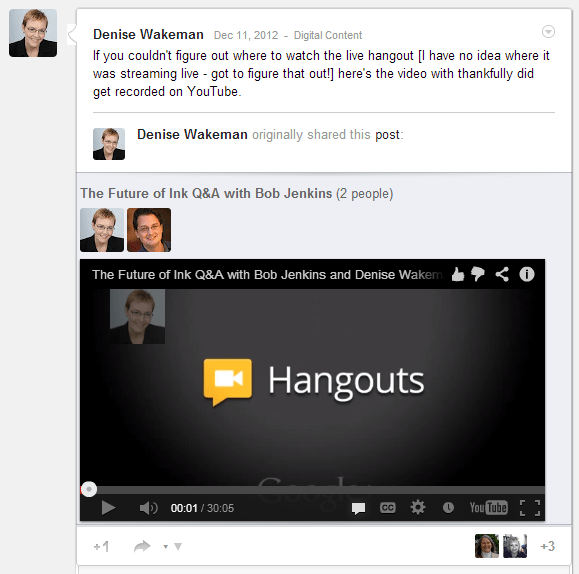Mute the video volume speaker

[148, 508]
